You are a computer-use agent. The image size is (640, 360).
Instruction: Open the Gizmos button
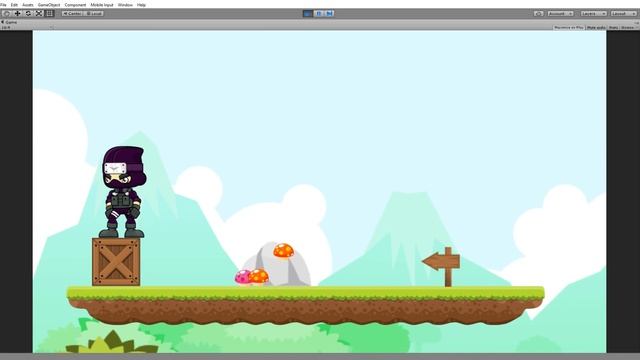(x=628, y=27)
